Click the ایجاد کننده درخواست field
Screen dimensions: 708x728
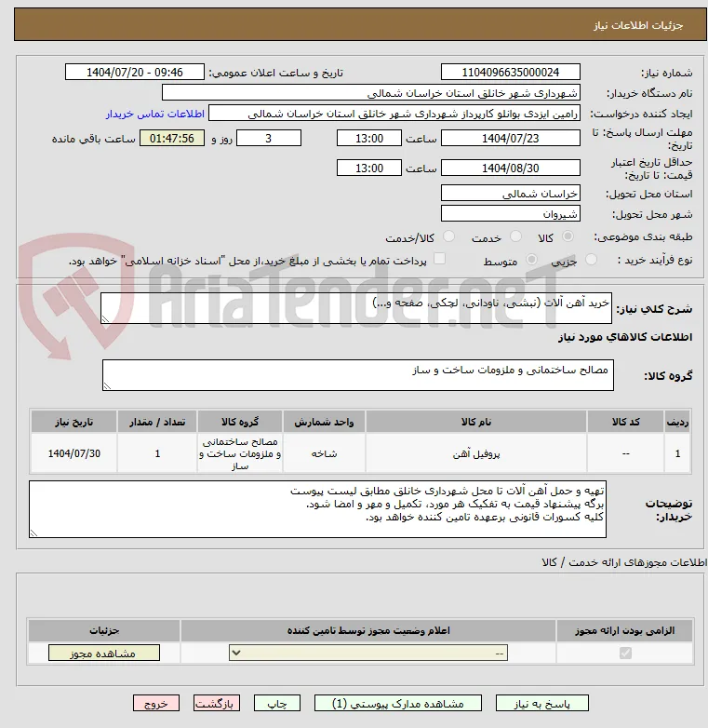tap(394, 114)
